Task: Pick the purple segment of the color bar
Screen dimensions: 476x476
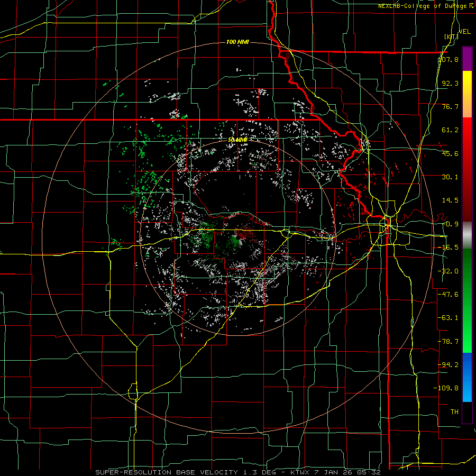Action: tap(467, 59)
